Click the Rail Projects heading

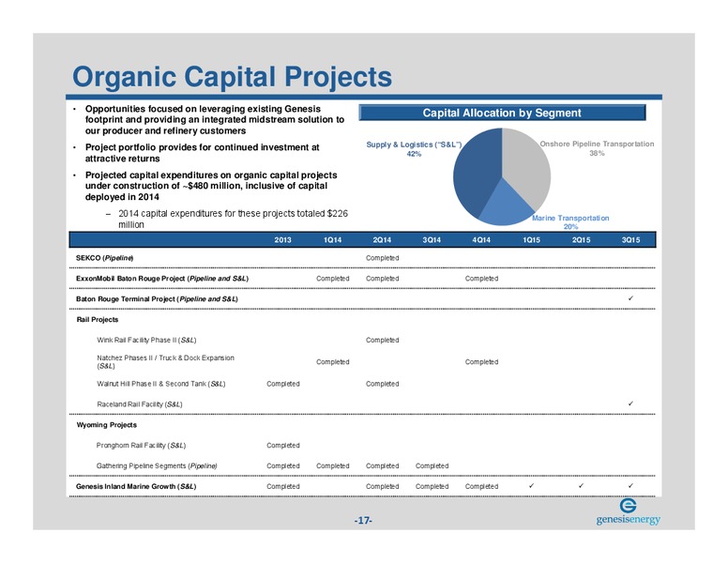98,320
